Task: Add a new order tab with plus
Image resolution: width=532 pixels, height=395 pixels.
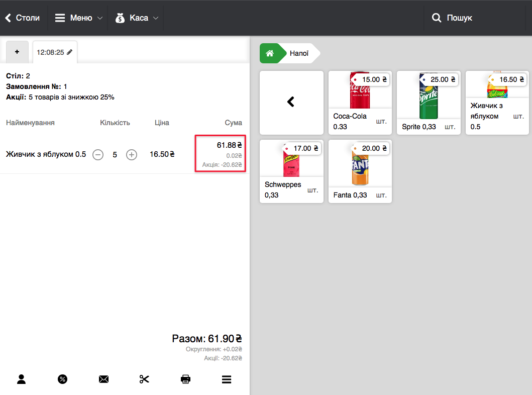Action: pos(18,52)
